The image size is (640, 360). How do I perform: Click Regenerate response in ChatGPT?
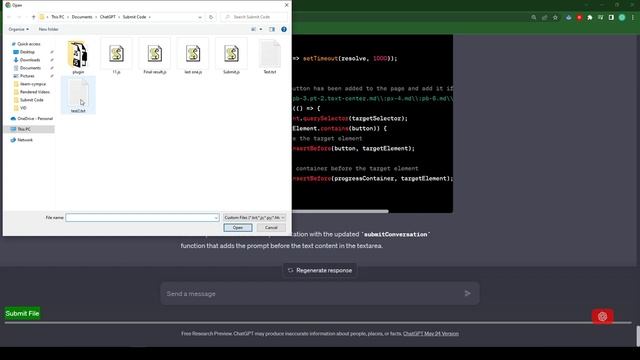click(320, 270)
